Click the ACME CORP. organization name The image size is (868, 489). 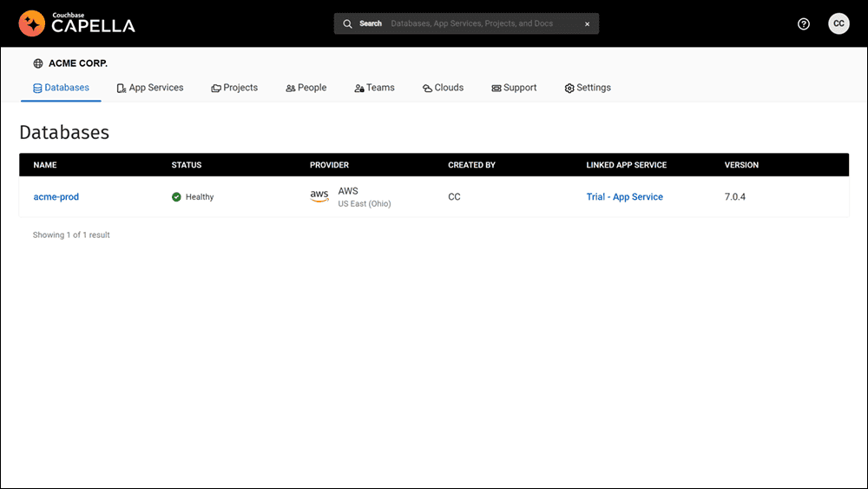pyautogui.click(x=78, y=63)
